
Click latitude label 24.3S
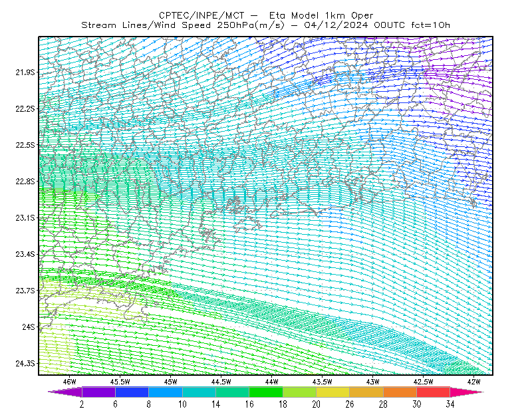click(x=25, y=364)
